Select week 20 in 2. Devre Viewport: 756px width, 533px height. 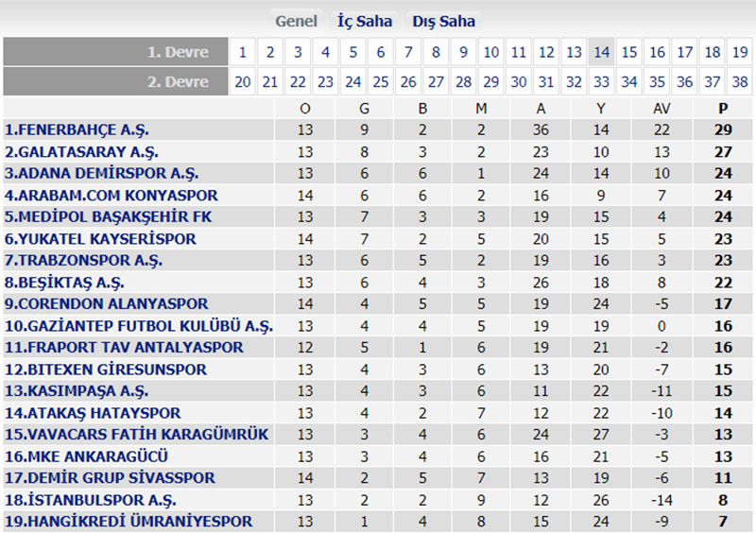(243, 82)
